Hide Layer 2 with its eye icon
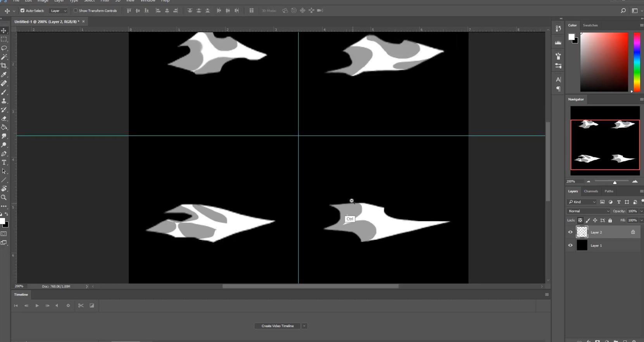The height and width of the screenshot is (342, 644). pos(570,232)
